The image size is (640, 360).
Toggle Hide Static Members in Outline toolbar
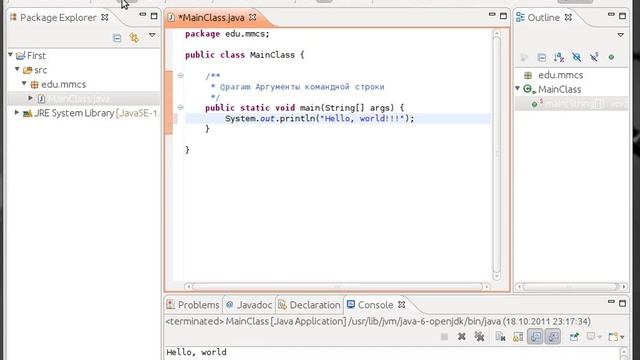pyautogui.click(x=594, y=58)
